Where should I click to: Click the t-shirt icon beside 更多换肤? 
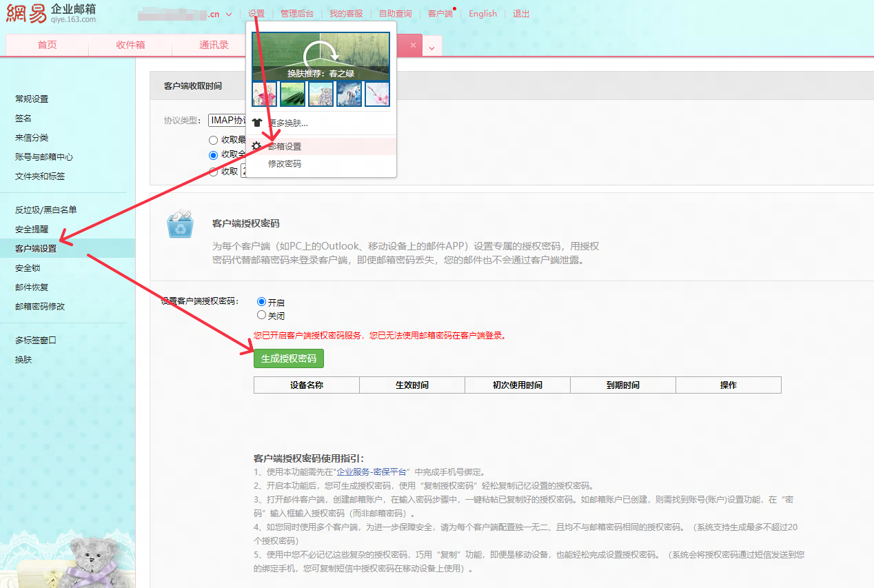(257, 122)
